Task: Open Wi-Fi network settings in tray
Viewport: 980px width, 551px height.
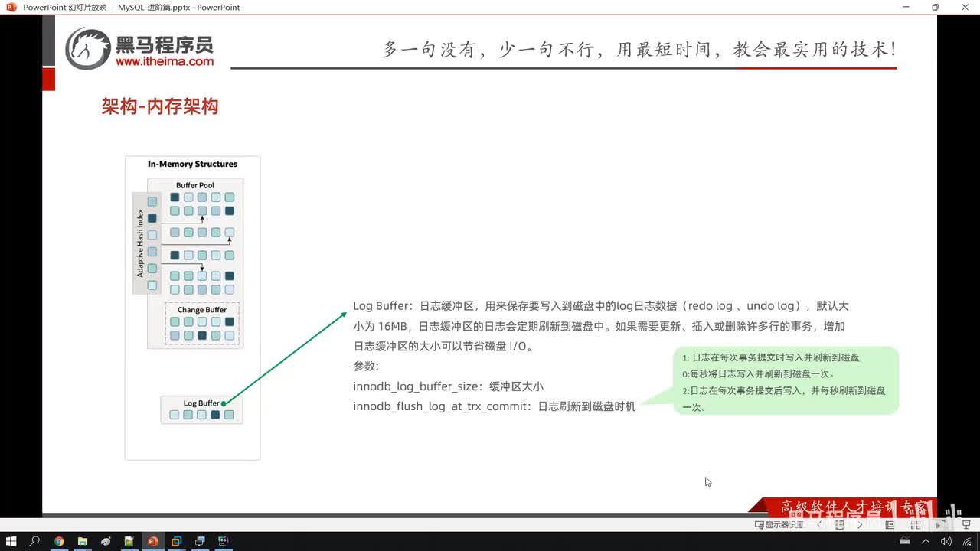Action: [968, 541]
